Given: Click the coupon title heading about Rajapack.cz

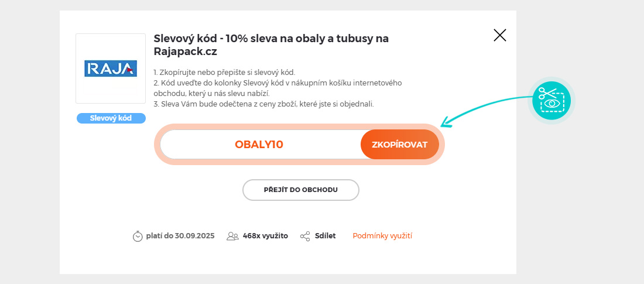Looking at the screenshot, I should 271,45.
